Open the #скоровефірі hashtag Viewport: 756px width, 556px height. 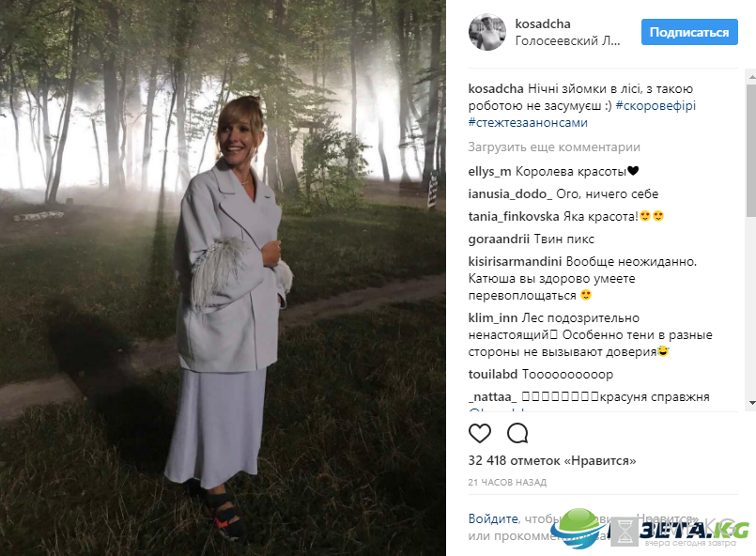point(656,105)
